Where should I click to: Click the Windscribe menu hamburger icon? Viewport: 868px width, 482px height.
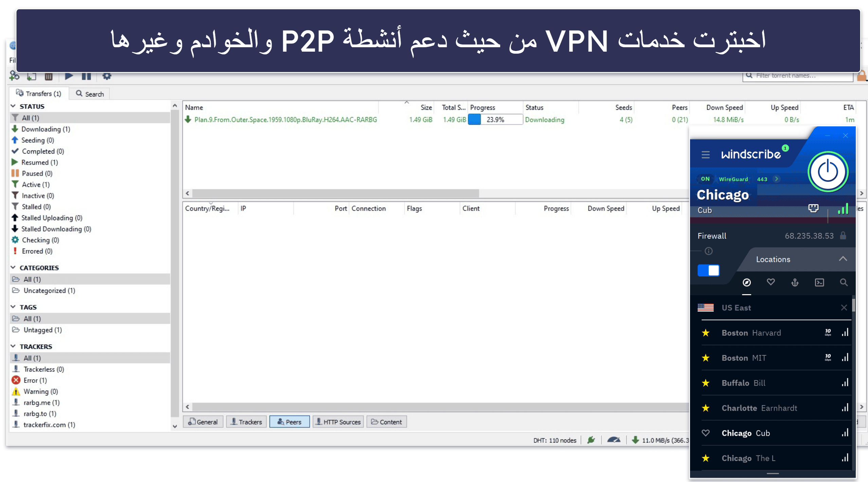click(703, 156)
